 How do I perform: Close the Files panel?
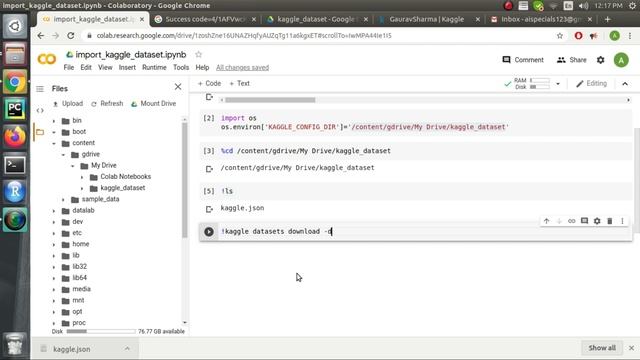178,87
